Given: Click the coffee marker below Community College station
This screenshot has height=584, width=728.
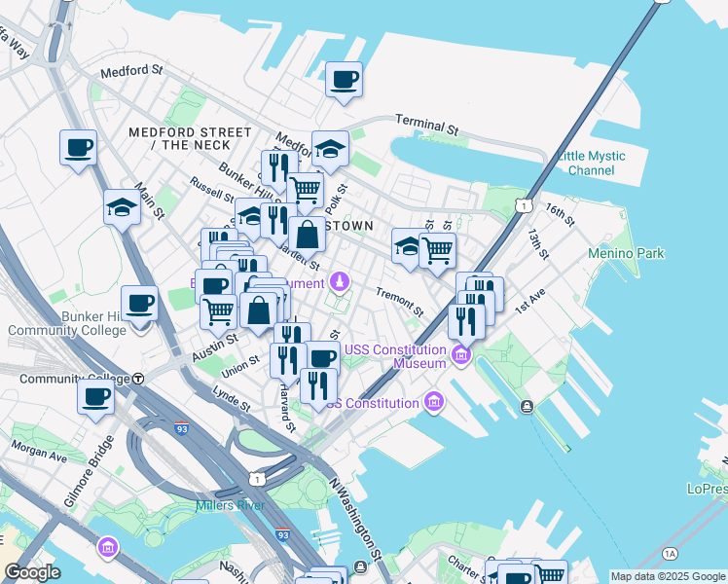Looking at the screenshot, I should coord(95,397).
